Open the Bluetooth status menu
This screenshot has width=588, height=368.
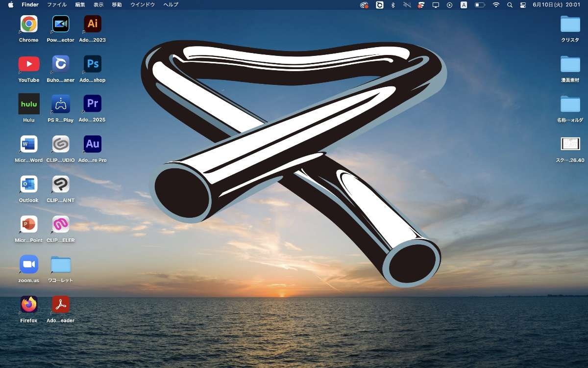click(x=392, y=5)
